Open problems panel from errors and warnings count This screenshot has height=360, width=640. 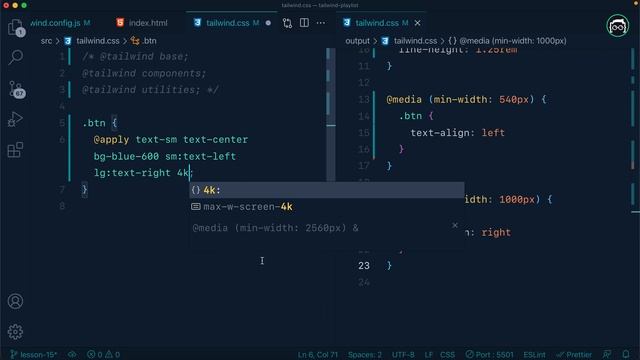tap(103, 354)
